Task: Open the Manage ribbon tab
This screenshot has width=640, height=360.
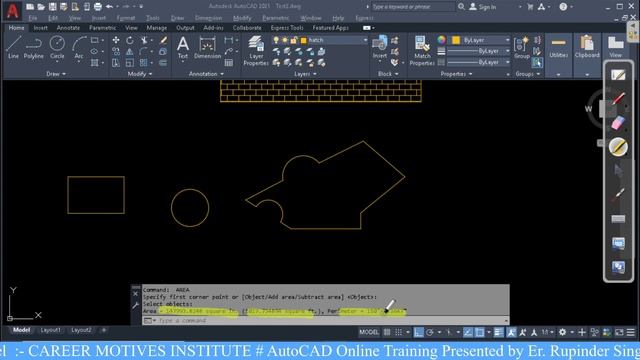Action: (x=157, y=28)
